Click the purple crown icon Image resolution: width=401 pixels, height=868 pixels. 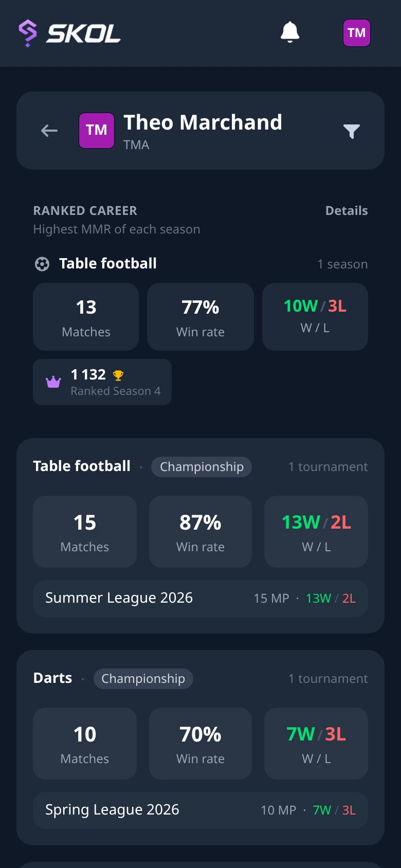(53, 382)
